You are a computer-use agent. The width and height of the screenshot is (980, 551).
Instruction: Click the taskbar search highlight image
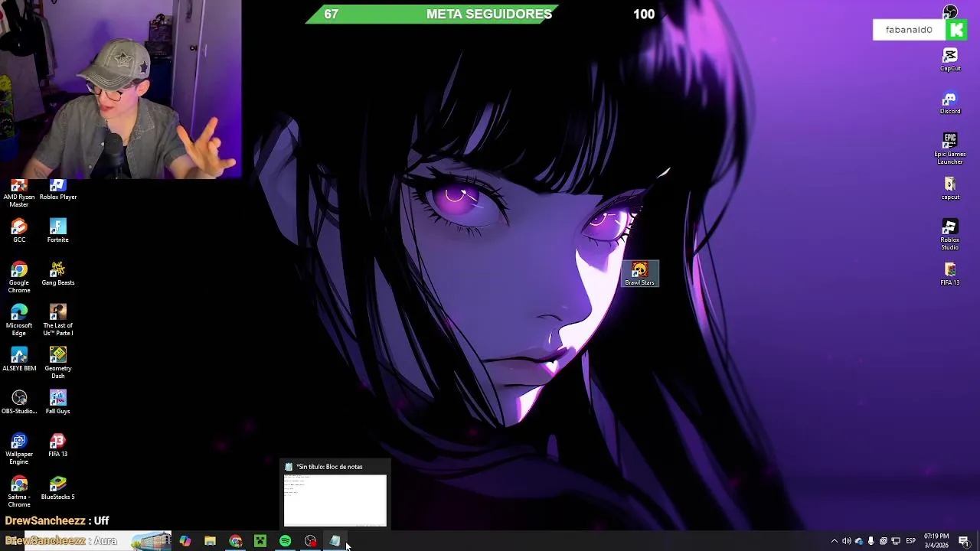click(151, 541)
